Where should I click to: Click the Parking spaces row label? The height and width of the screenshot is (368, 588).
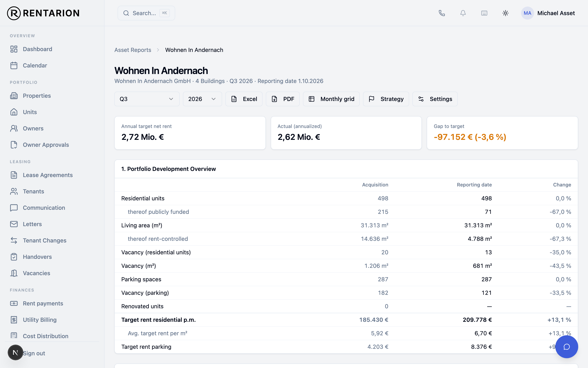click(141, 279)
